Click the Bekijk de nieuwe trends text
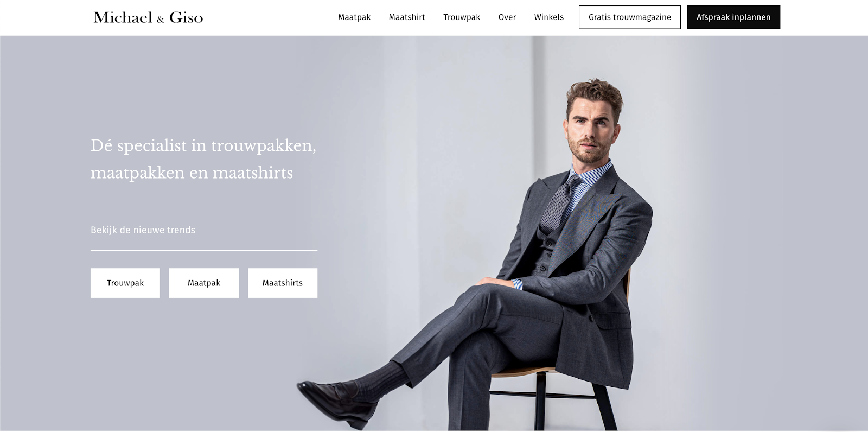This screenshot has height=432, width=868. tap(143, 230)
